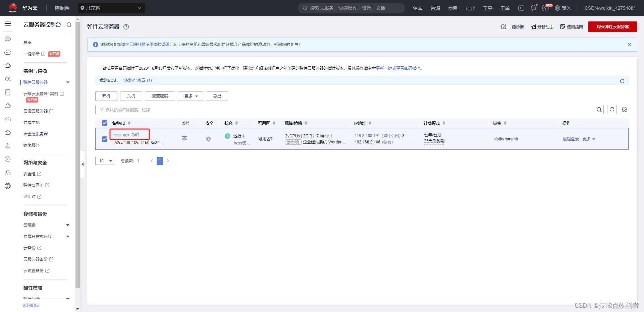This screenshot has height=312, width=644.
Task: Sort by 计费模式 column arrows
Action: [444, 123]
